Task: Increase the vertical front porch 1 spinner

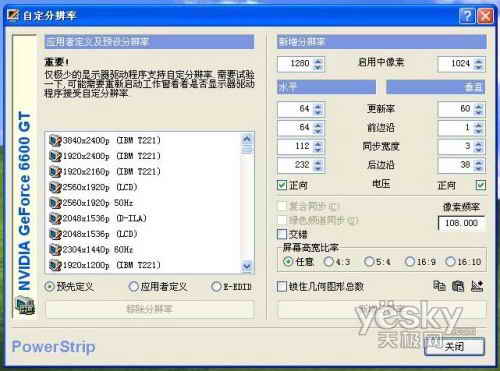Action: (x=478, y=125)
